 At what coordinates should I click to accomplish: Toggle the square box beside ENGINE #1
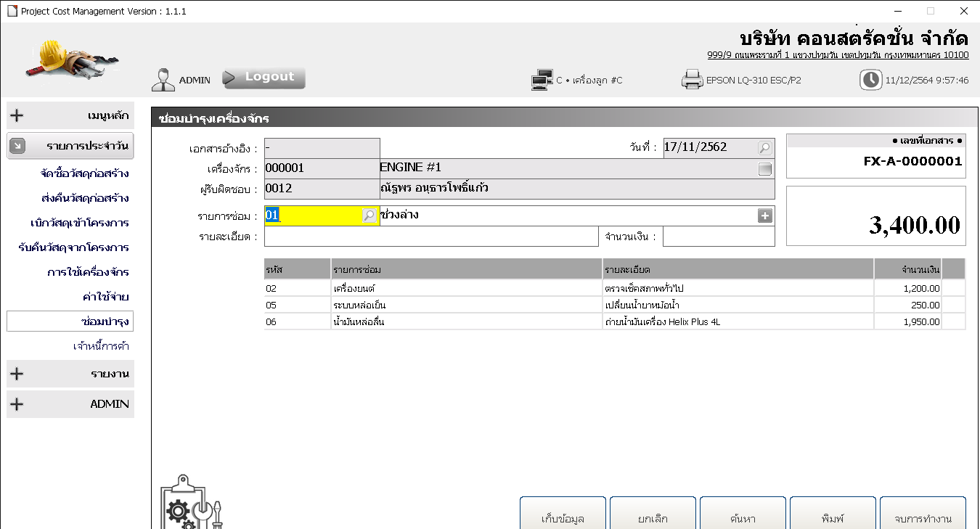point(764,170)
